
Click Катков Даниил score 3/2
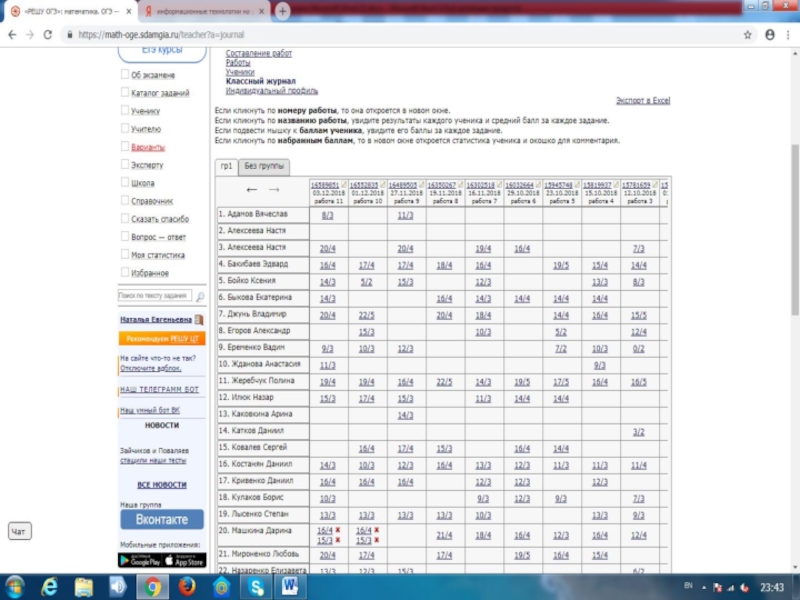[638, 432]
